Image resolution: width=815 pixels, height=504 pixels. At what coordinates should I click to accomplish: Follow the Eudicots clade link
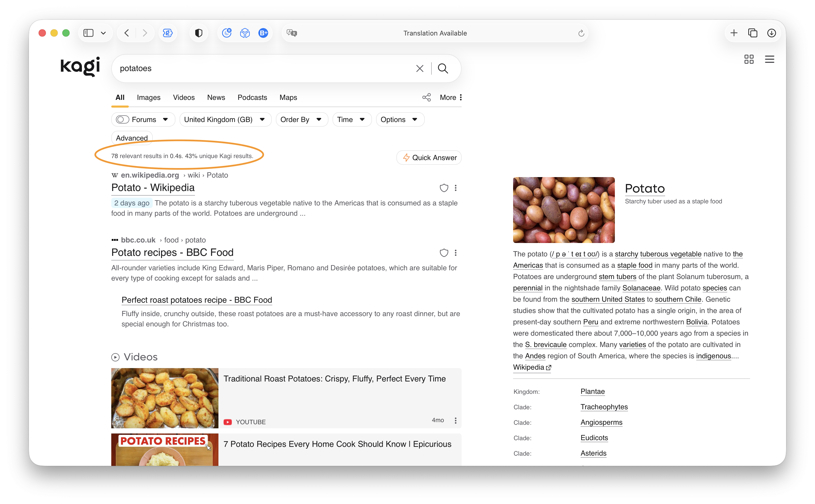[594, 438]
